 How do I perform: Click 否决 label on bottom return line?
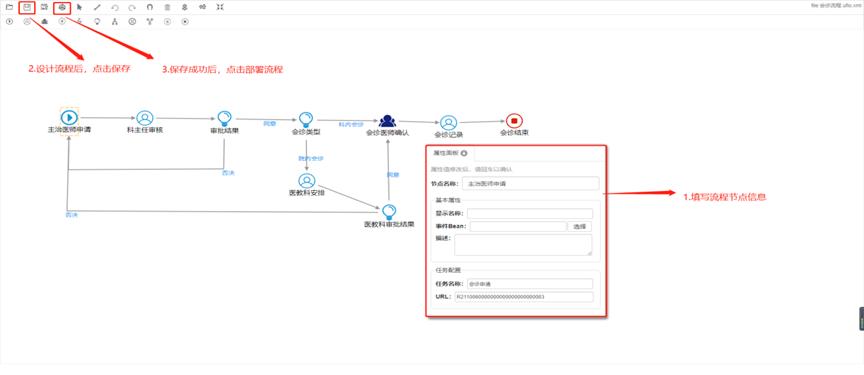coord(72,215)
